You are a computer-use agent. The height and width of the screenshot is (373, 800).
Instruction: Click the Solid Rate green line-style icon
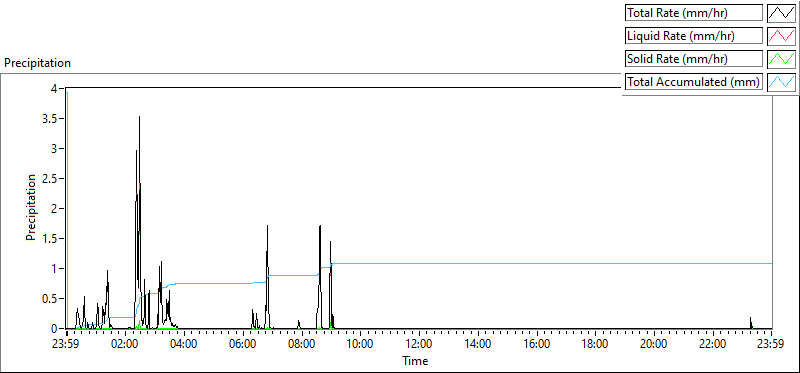[x=781, y=59]
